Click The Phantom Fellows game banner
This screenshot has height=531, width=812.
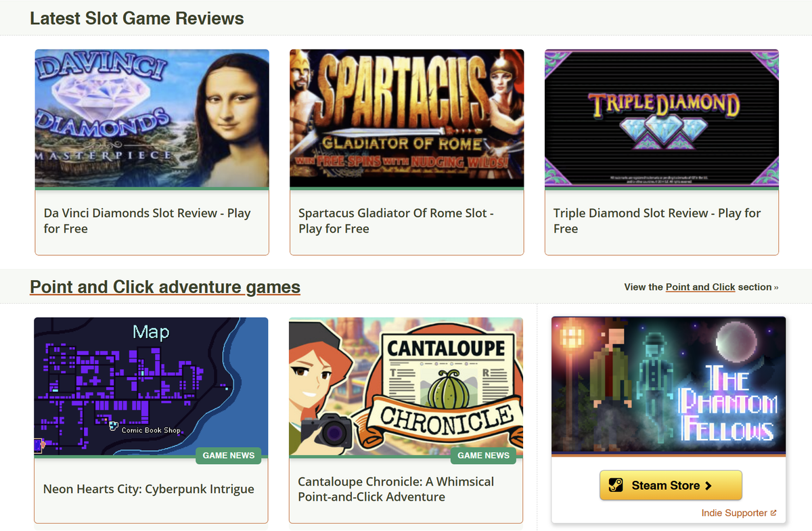(x=669, y=386)
